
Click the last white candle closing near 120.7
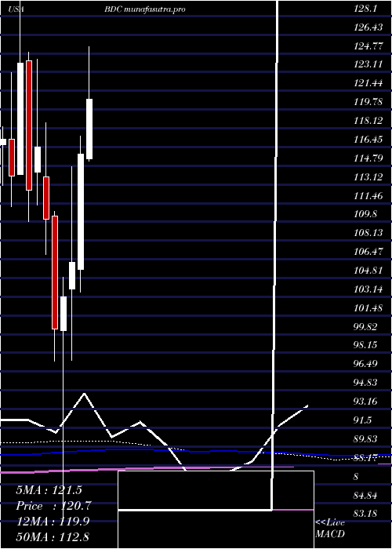pyautogui.click(x=89, y=129)
